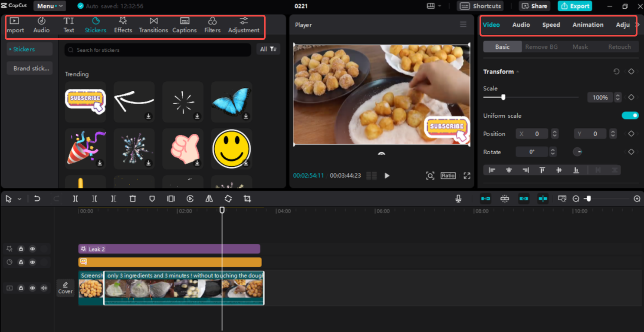Click the Rotate value stepper arrows
Image resolution: width=644 pixels, height=332 pixels.
[553, 152]
